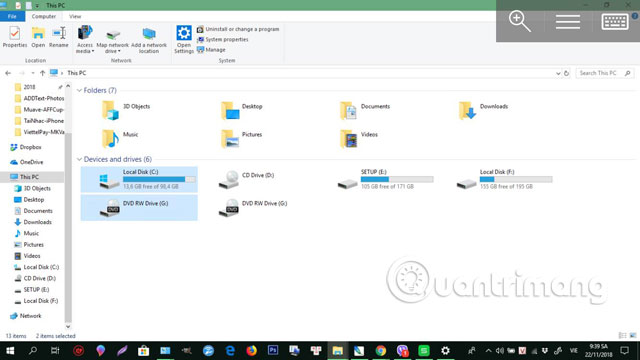Click the Open icon in the ribbon

pyautogui.click(x=38, y=37)
